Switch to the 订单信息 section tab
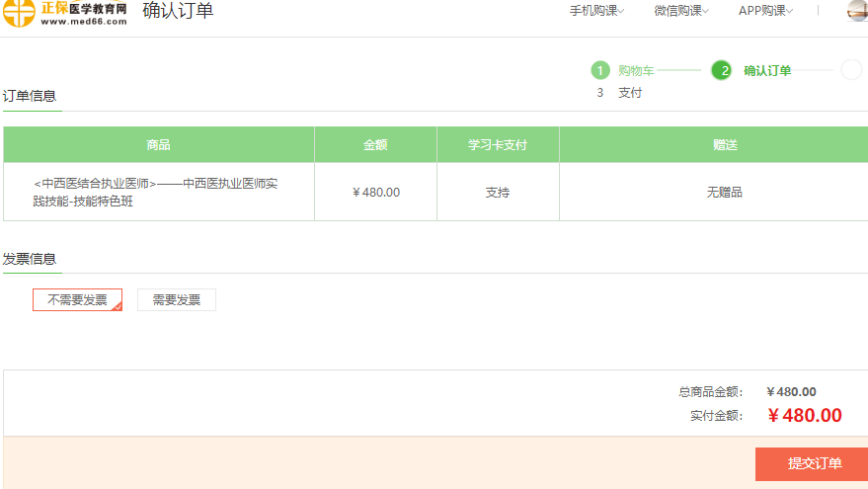 (31, 96)
